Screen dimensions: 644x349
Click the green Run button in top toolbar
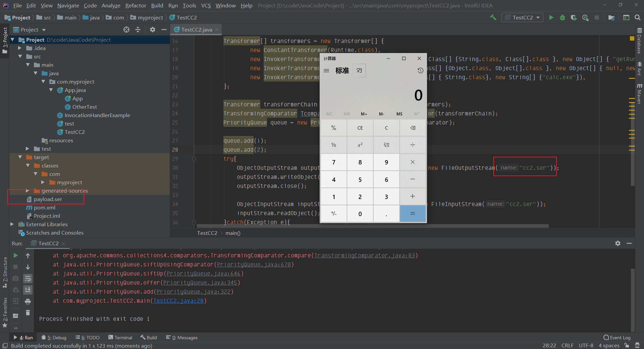[551, 17]
